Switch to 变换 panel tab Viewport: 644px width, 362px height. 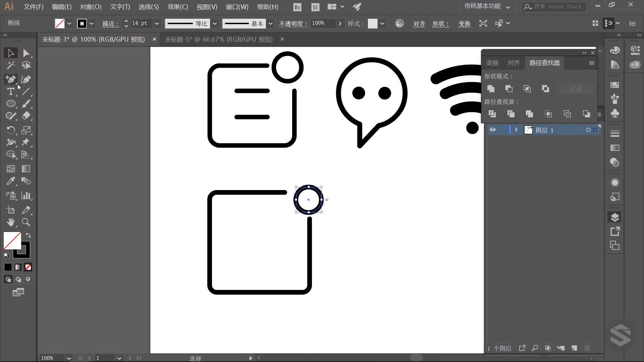click(492, 63)
